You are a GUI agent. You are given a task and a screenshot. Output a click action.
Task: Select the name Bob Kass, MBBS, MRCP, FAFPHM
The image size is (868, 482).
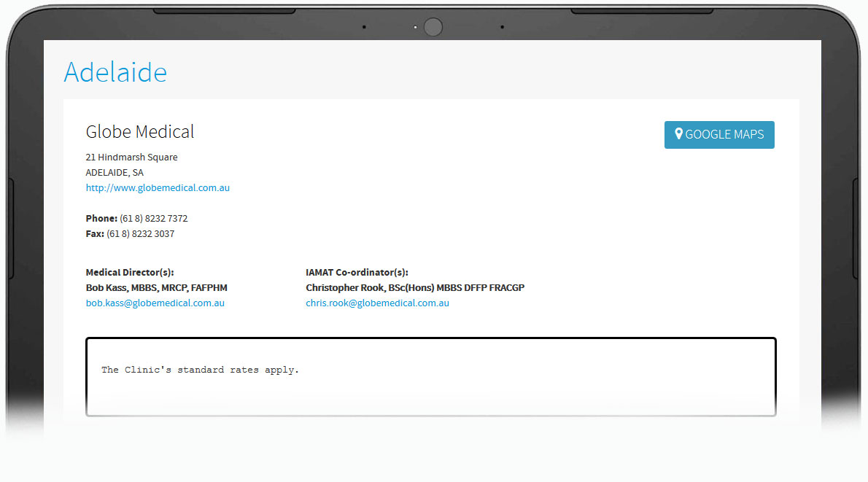157,288
